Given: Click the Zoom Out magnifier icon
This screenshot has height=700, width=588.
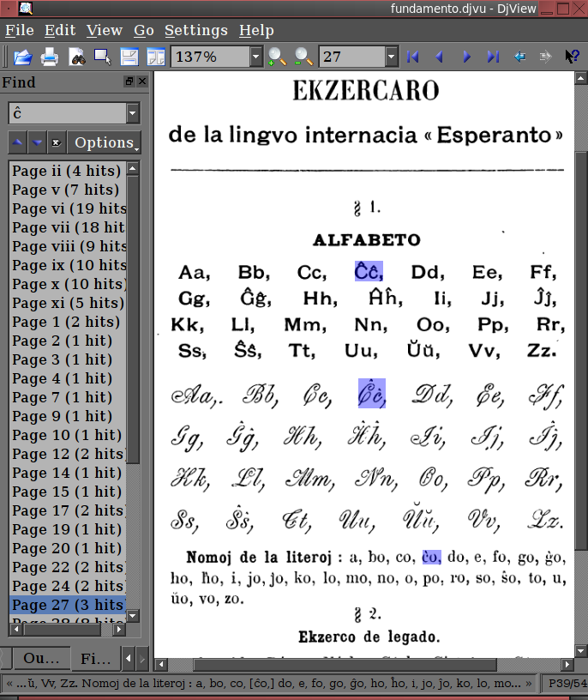Looking at the screenshot, I should [x=303, y=57].
